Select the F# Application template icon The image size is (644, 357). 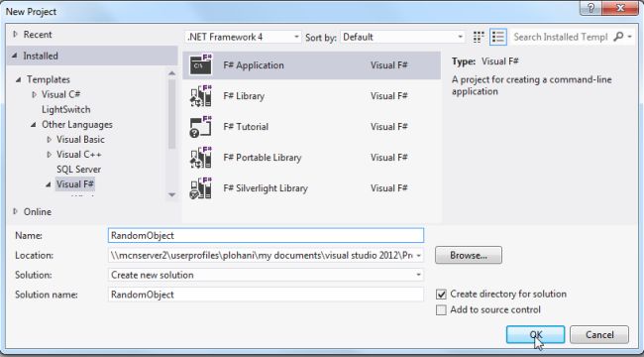[201, 65]
